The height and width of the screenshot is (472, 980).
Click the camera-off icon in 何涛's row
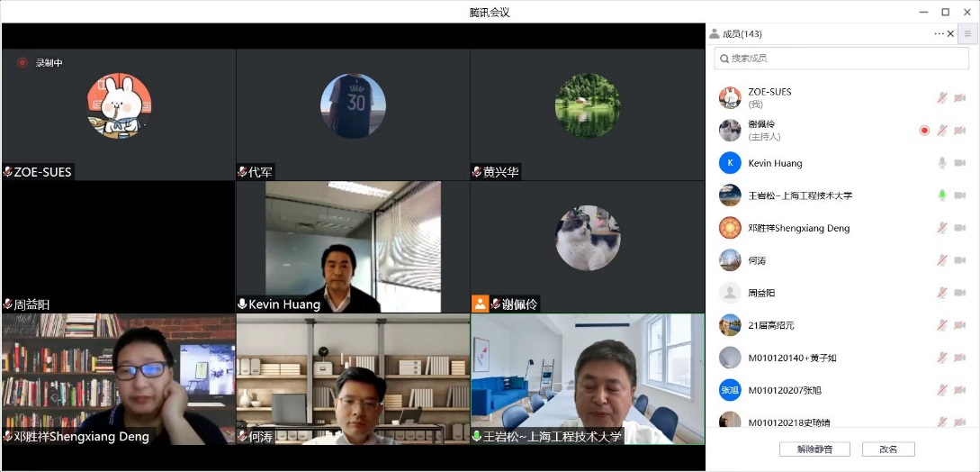960,260
